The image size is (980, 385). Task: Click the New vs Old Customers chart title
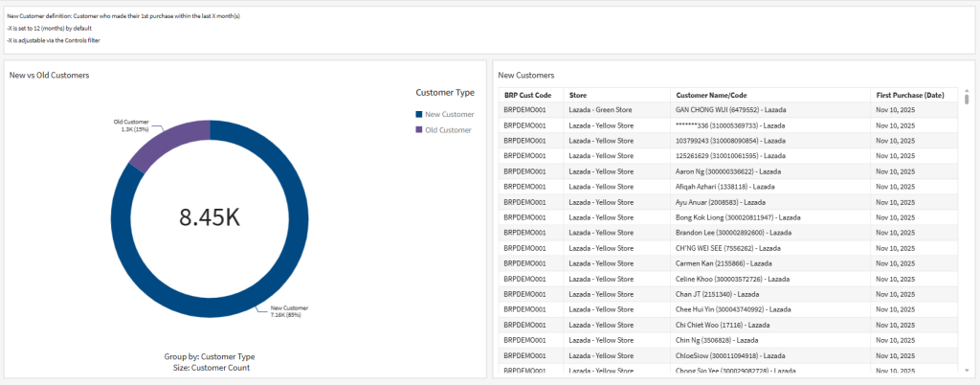pyautogui.click(x=50, y=75)
